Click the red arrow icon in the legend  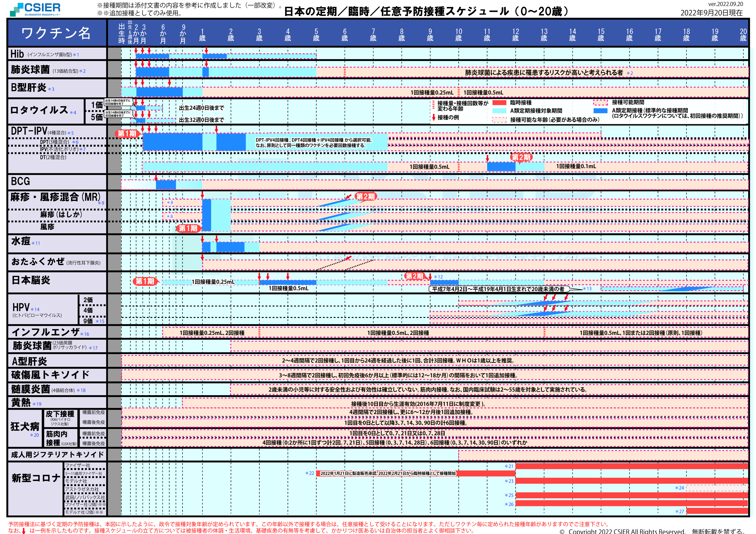pos(434,117)
